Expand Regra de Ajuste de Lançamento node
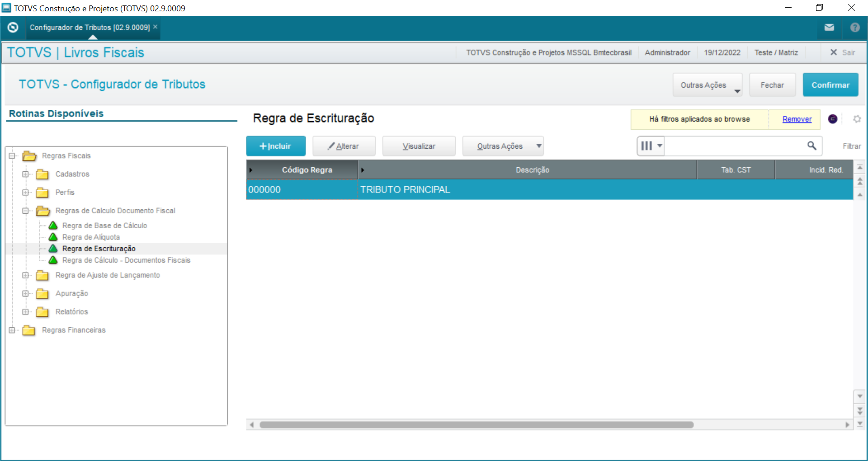The image size is (868, 461). 25,275
